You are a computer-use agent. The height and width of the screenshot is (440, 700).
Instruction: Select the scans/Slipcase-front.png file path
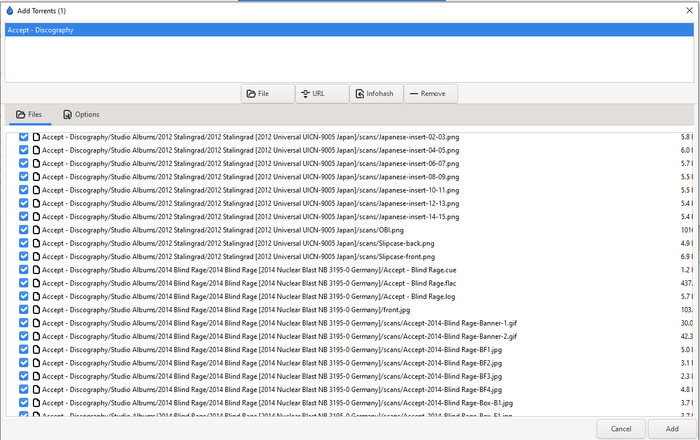(x=238, y=257)
